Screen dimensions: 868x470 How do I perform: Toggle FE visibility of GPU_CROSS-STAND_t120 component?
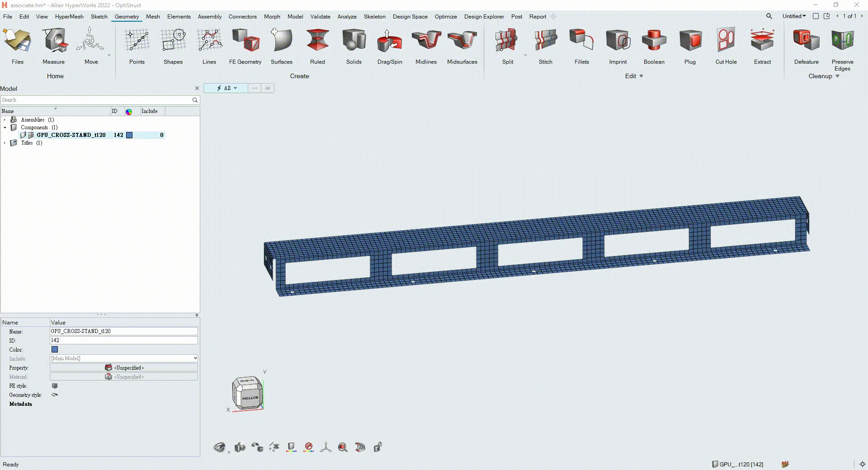[31, 135]
